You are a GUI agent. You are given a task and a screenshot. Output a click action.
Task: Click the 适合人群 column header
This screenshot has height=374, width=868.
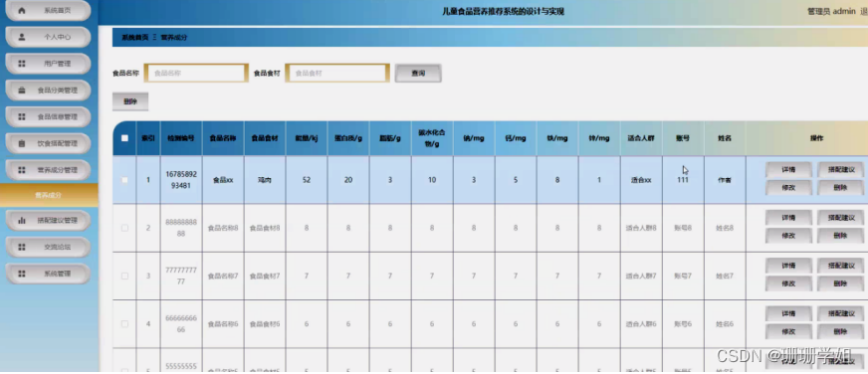[x=641, y=138]
